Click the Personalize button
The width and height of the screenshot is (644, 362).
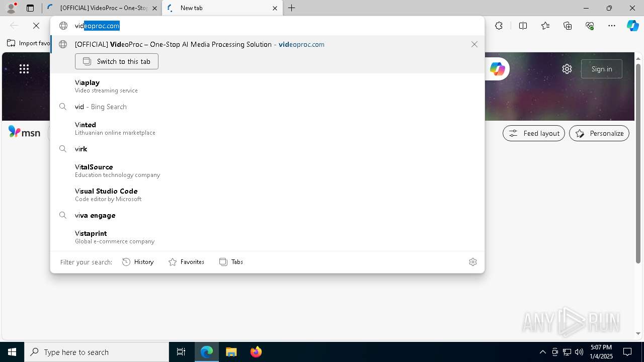599,133
